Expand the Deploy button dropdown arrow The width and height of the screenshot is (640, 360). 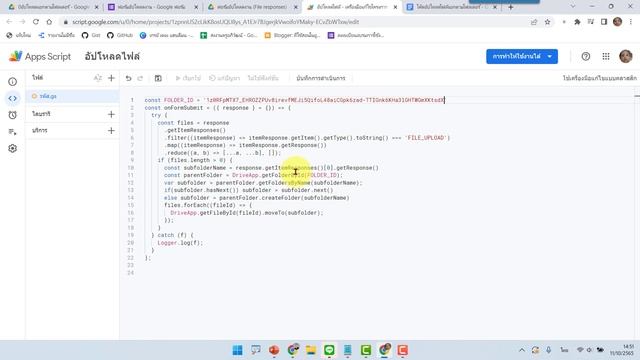(x=550, y=56)
